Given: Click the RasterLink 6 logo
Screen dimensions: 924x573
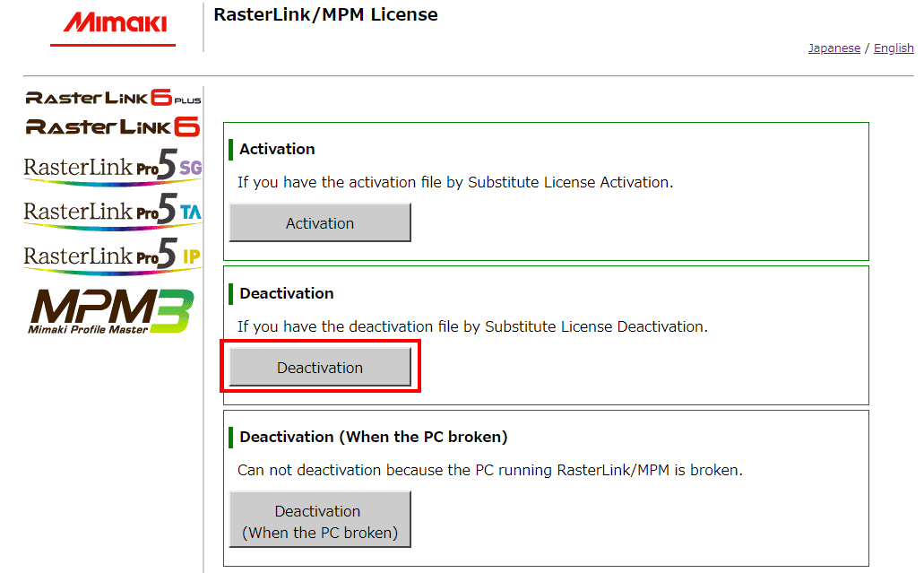Looking at the screenshot, I should click(113, 126).
